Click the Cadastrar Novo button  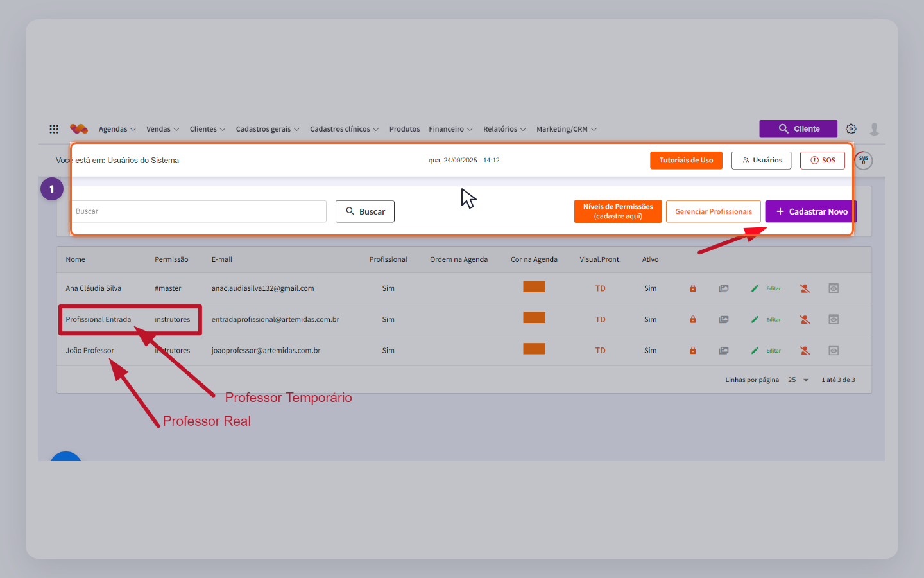tap(811, 211)
